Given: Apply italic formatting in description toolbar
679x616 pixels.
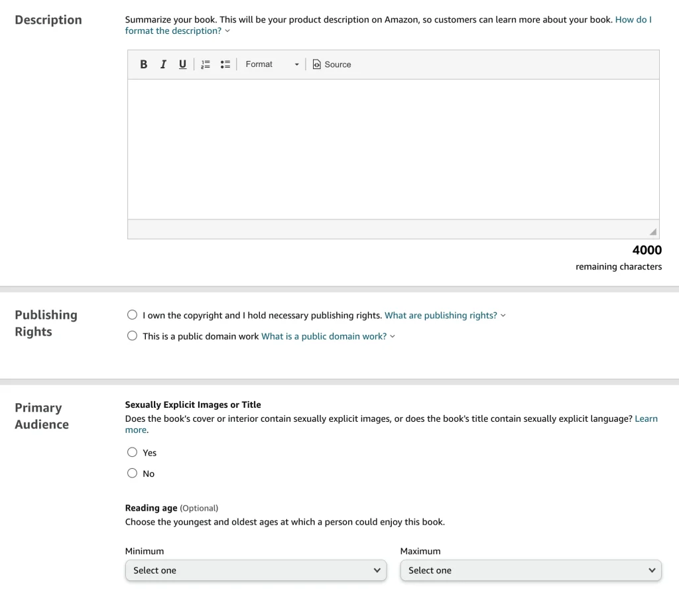Looking at the screenshot, I should point(163,64).
